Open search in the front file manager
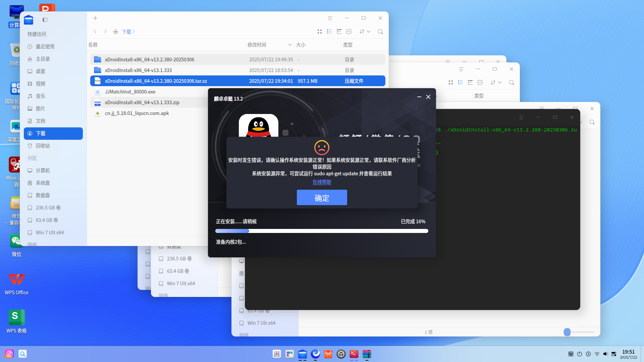Viewport: 644px width, 362px height. pyautogui.click(x=380, y=32)
